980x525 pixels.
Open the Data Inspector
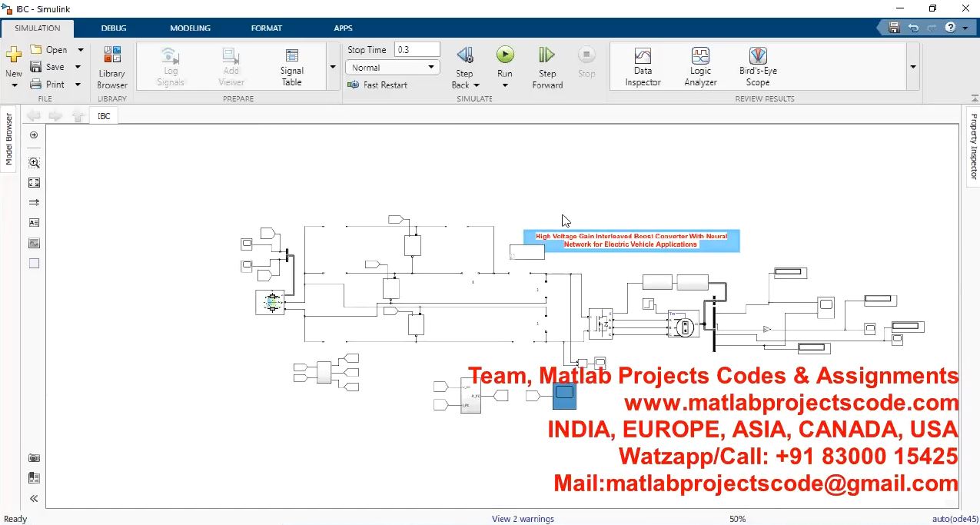tap(643, 68)
